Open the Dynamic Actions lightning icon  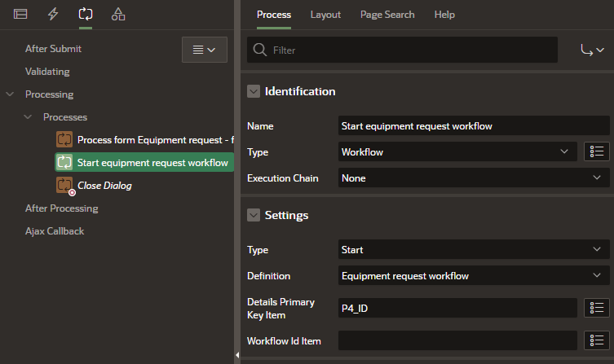53,14
